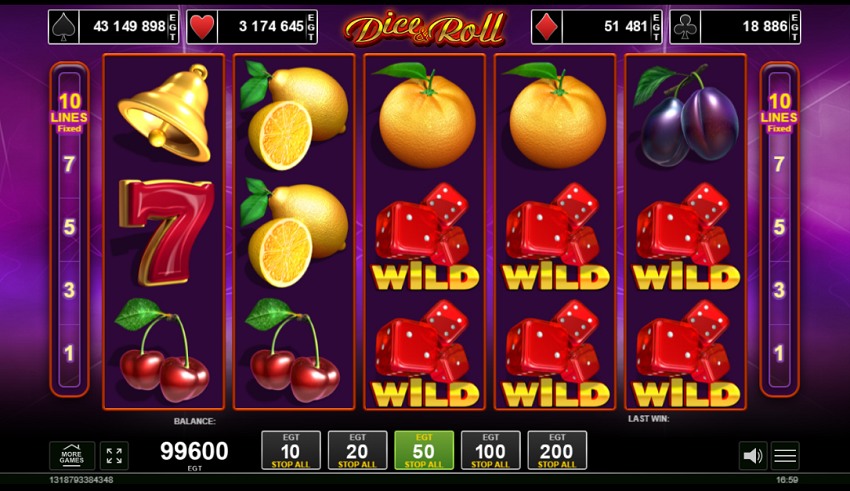Select the 200 bet button

pyautogui.click(x=557, y=450)
